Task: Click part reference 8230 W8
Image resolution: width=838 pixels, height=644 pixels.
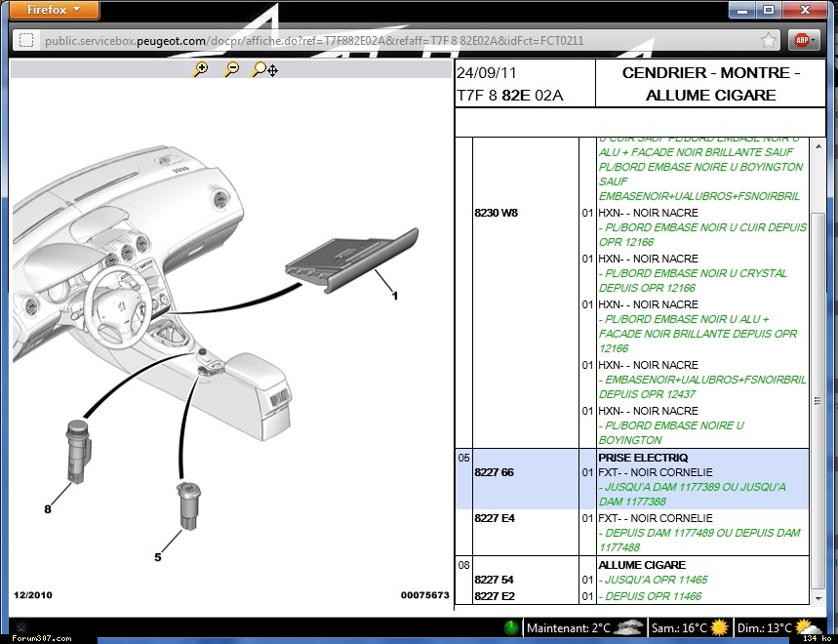Action: 496,213
